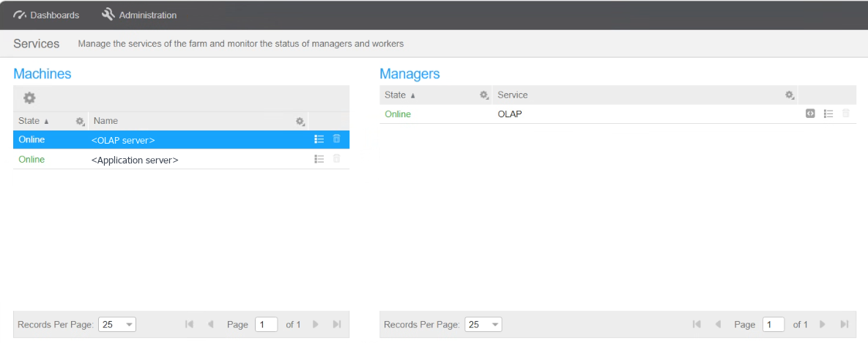This screenshot has height=343, width=868.
Task: Go to first page in Machines pager
Action: click(x=189, y=324)
